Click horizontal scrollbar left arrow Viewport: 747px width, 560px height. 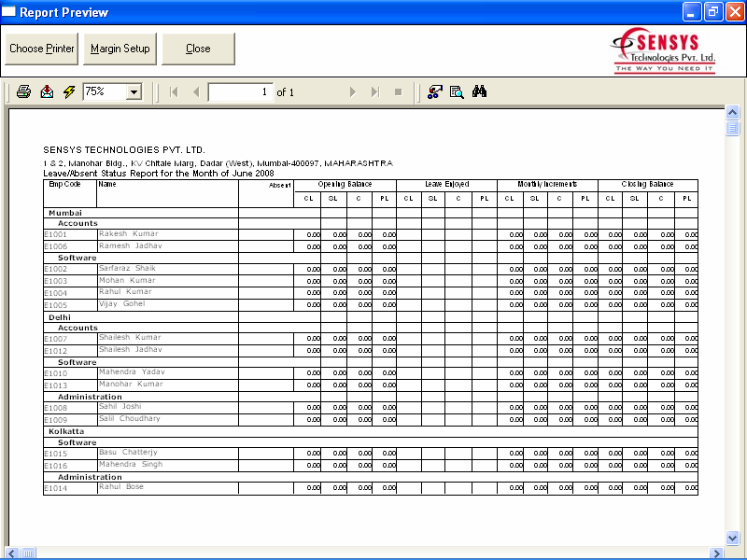12,553
